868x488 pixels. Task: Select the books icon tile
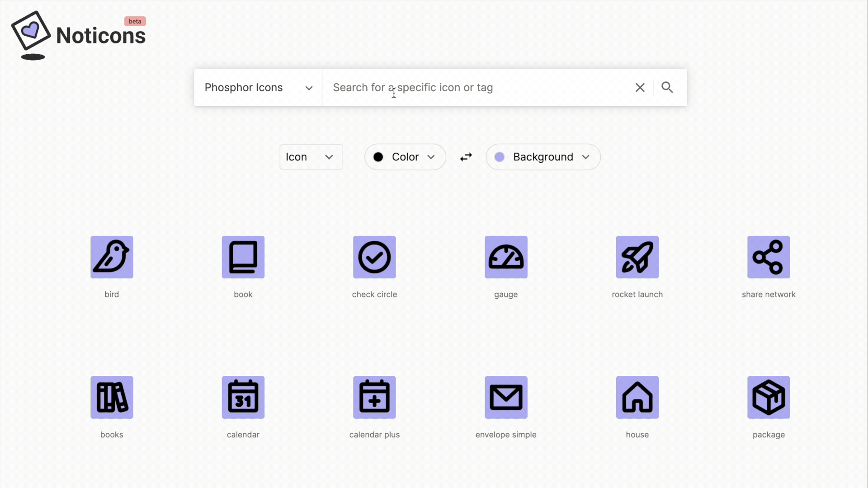112,397
